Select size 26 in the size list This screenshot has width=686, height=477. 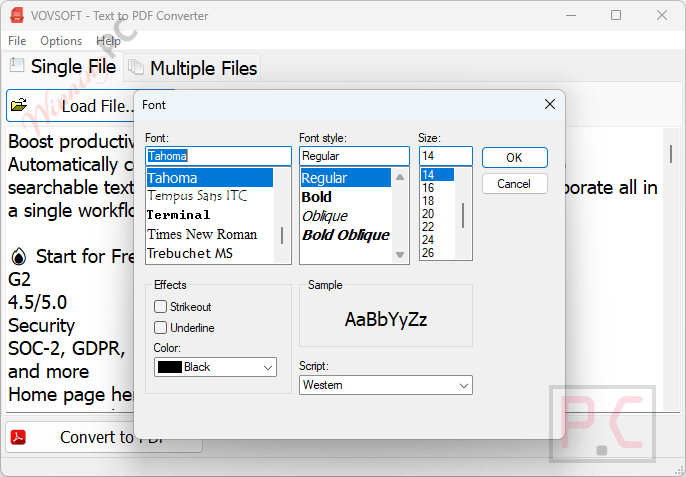pos(438,253)
